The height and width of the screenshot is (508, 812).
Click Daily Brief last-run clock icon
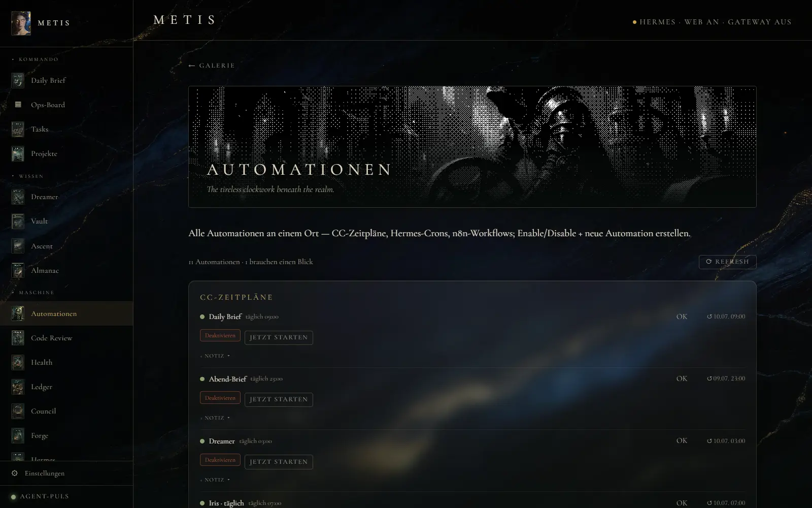click(x=709, y=316)
